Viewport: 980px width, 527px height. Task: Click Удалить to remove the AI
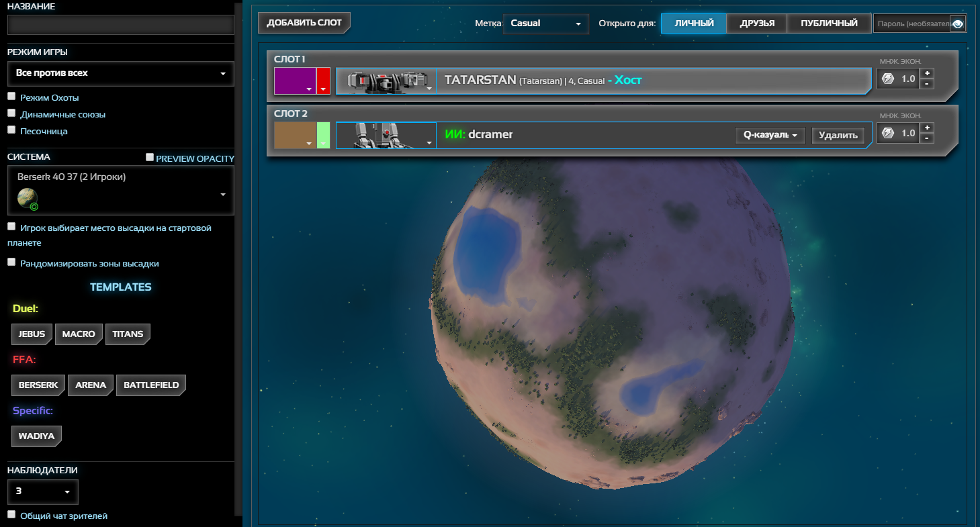point(838,135)
